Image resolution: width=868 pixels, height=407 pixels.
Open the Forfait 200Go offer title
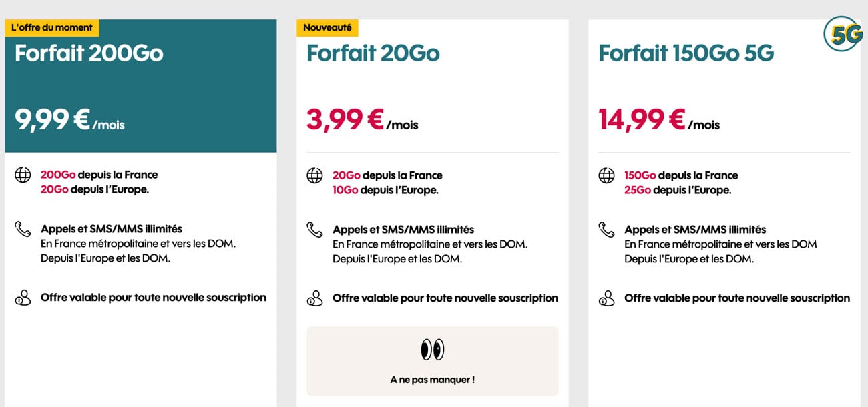(x=89, y=53)
